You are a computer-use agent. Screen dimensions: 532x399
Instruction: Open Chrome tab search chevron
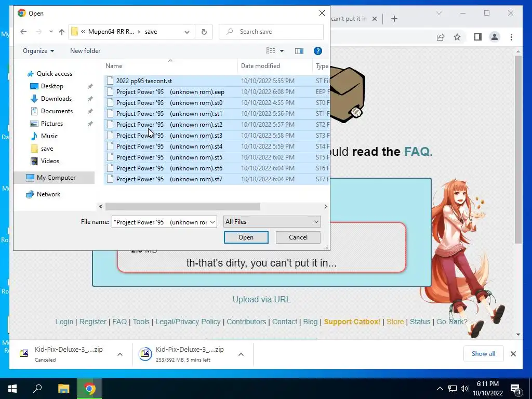click(x=438, y=13)
